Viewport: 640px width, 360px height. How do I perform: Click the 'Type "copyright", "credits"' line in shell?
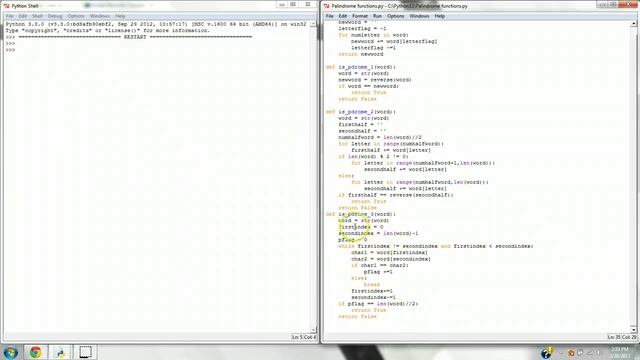coord(108,31)
